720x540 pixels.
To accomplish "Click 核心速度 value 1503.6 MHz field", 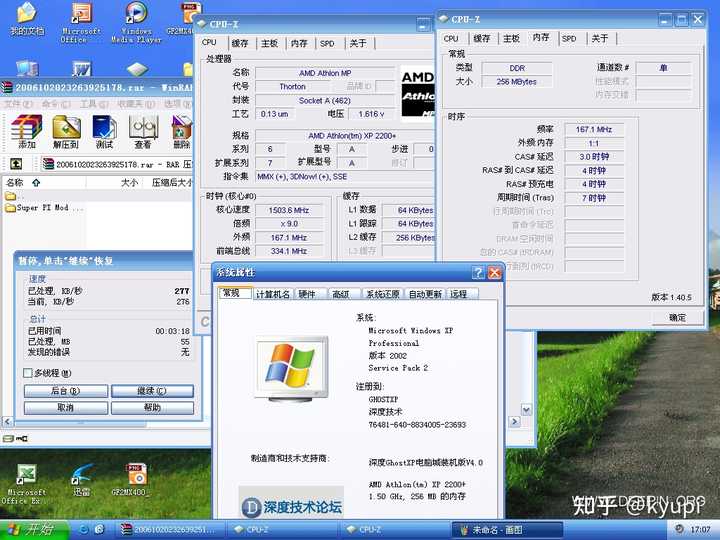I will tap(289, 210).
